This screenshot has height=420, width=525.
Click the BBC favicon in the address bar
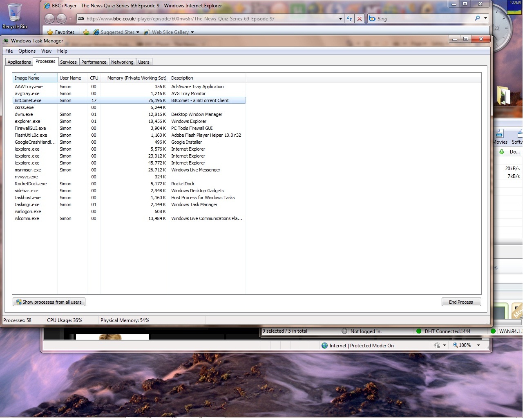pyautogui.click(x=81, y=18)
